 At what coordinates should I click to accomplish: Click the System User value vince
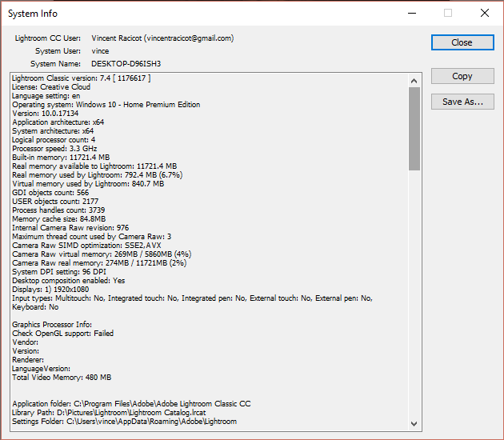100,51
